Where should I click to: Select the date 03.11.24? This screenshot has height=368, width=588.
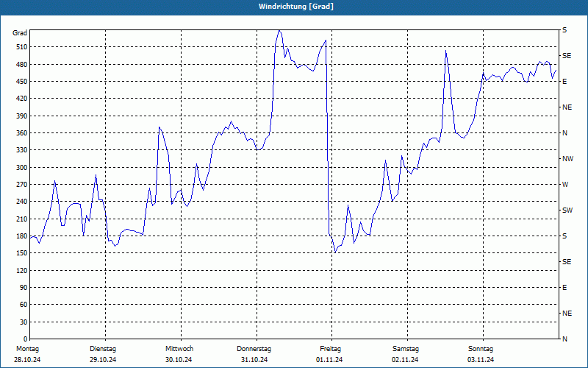pyautogui.click(x=481, y=360)
